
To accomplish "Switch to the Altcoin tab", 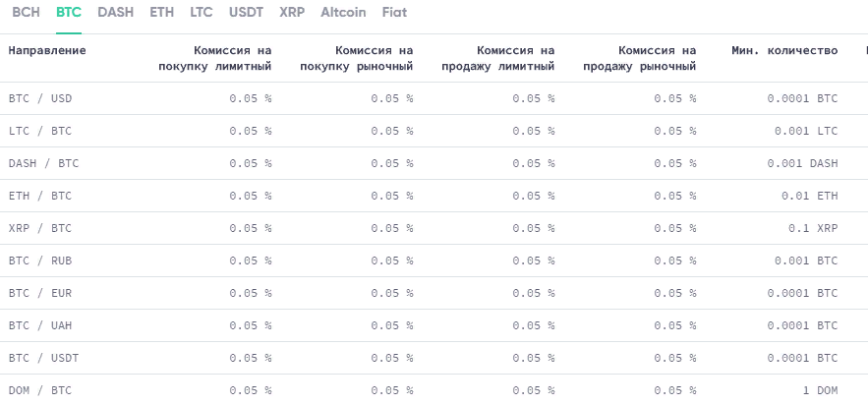I will click(343, 12).
